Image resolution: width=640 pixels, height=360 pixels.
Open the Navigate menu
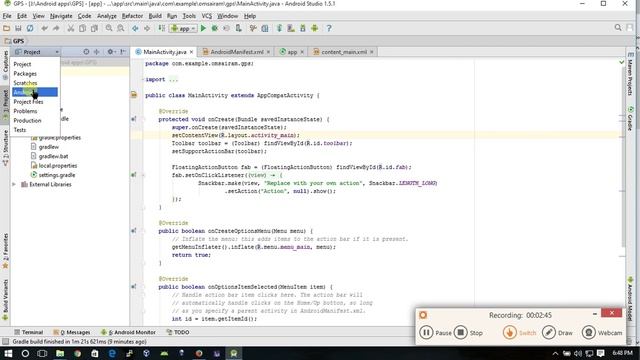click(x=61, y=16)
